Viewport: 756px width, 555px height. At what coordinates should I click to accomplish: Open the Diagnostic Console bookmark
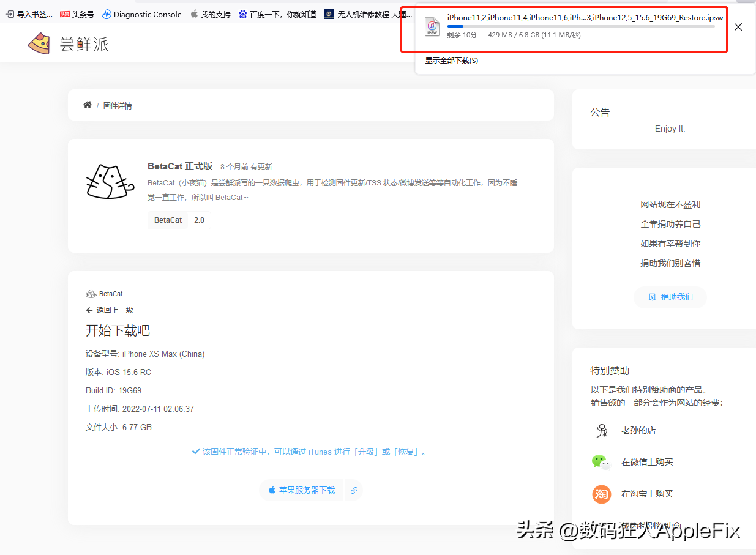tap(141, 13)
